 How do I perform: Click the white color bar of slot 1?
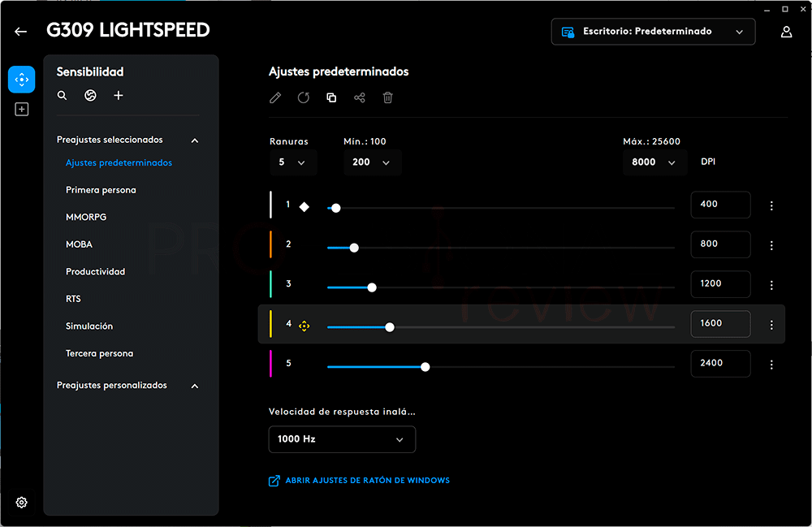pos(271,205)
